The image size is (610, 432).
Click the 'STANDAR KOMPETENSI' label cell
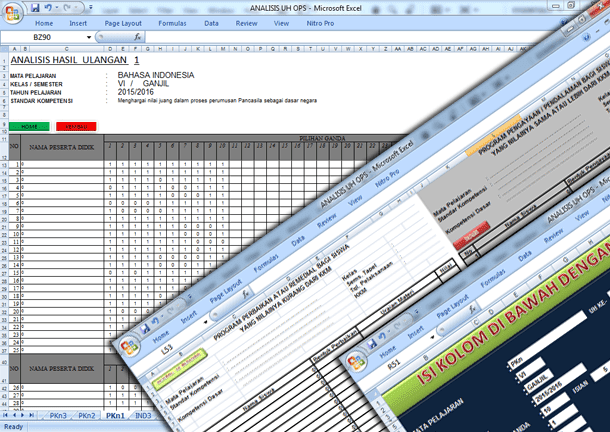(x=42, y=101)
